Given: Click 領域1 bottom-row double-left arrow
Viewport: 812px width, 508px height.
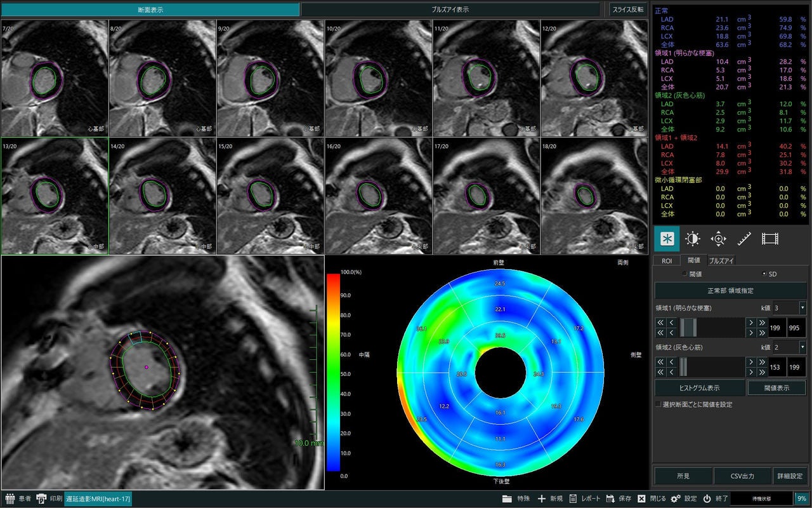Looking at the screenshot, I should click(x=660, y=333).
